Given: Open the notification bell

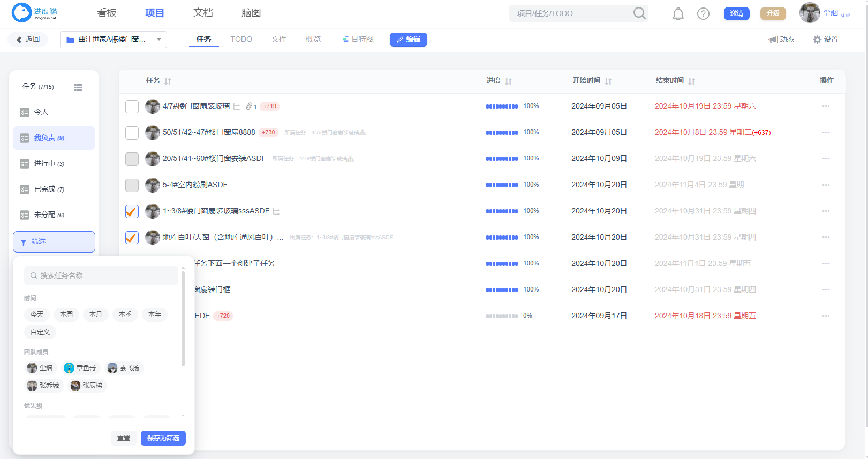Looking at the screenshot, I should [x=678, y=14].
